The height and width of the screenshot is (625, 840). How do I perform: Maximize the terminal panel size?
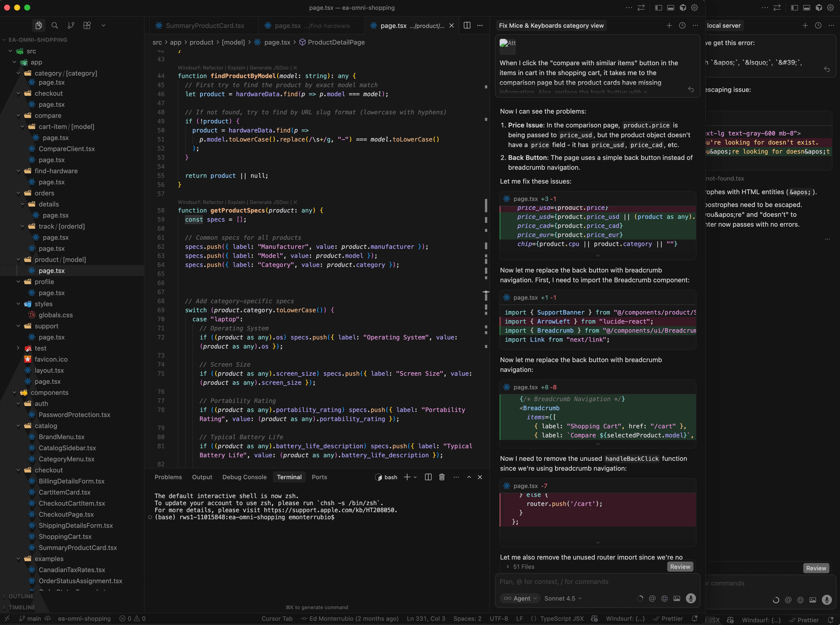469,477
